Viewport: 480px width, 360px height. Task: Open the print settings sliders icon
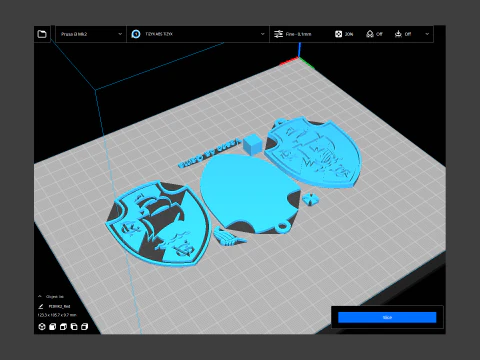tap(278, 34)
